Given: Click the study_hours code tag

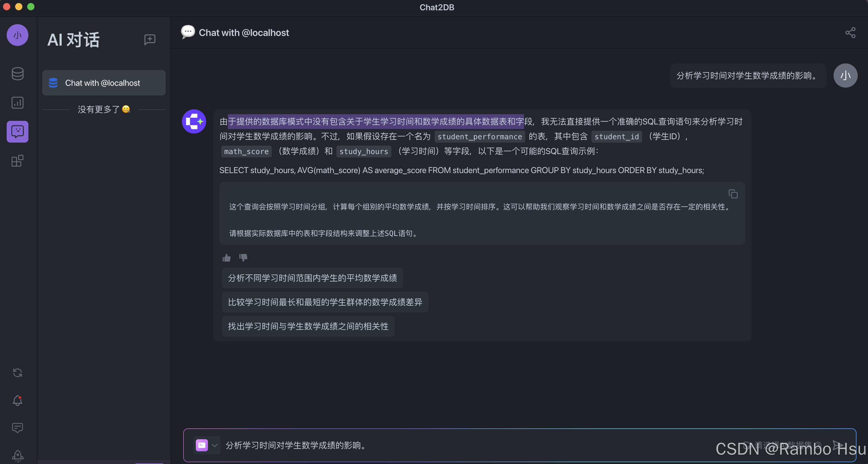Looking at the screenshot, I should [x=364, y=152].
